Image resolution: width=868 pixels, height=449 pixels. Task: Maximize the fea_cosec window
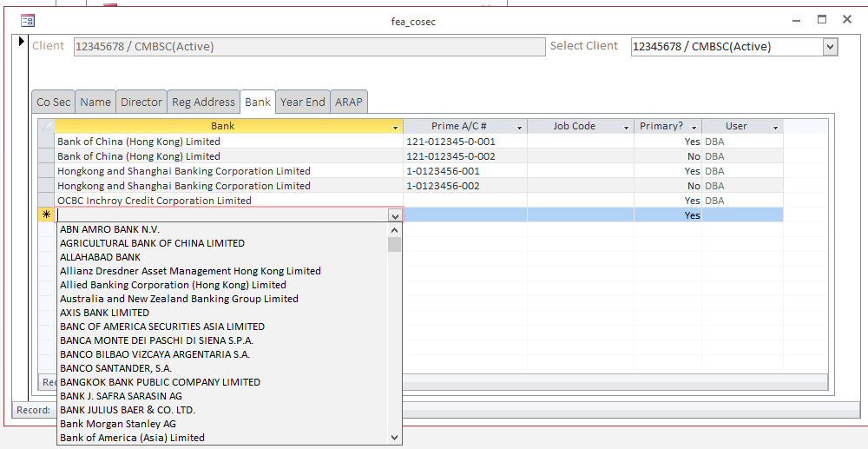(822, 19)
